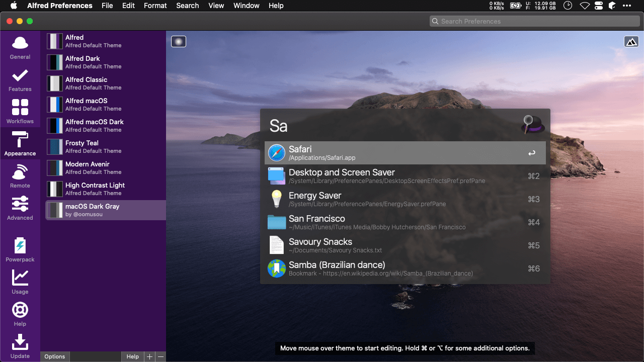Open the General preferences section
The height and width of the screenshot is (362, 644).
20,48
